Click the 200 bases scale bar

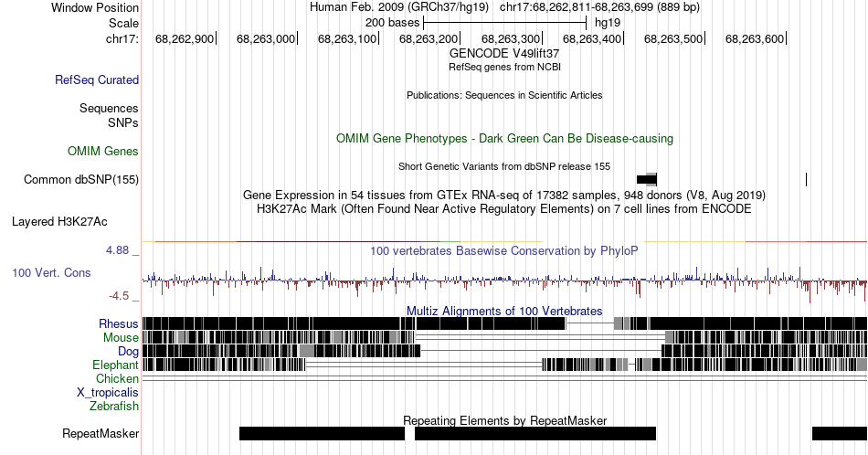point(505,23)
